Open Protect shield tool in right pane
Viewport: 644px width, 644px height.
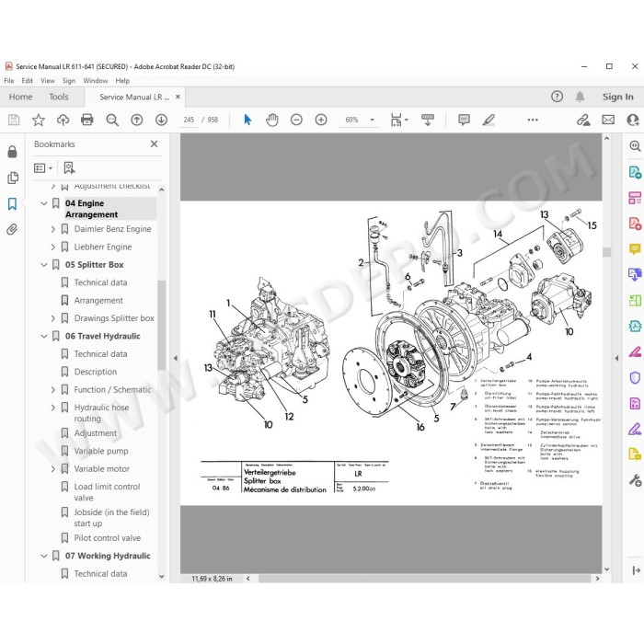(635, 377)
